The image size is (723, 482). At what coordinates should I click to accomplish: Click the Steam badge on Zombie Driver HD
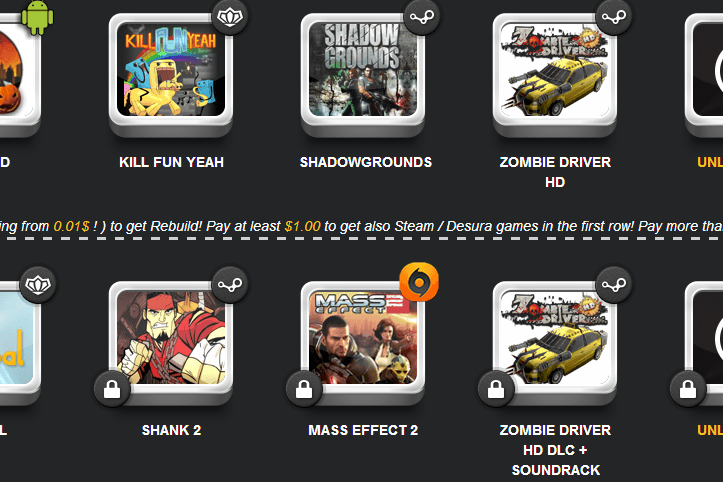click(614, 18)
